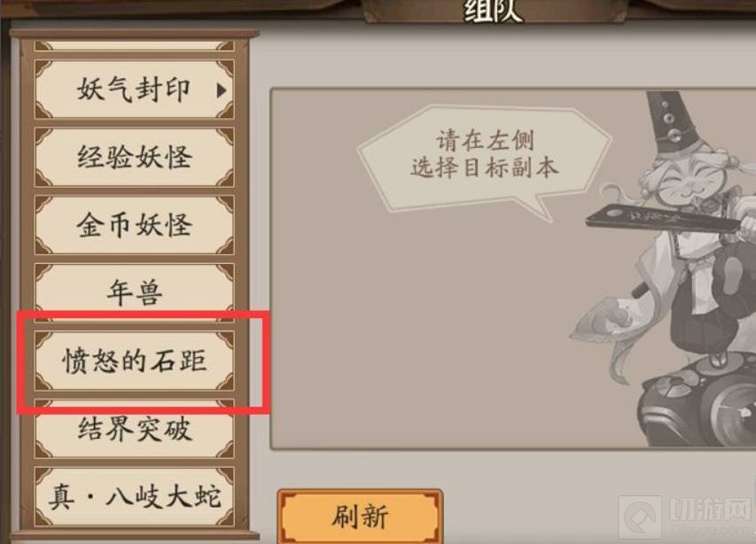Select the 妖气封印 dungeon entry
Viewport: 756px width, 544px height.
[135, 89]
